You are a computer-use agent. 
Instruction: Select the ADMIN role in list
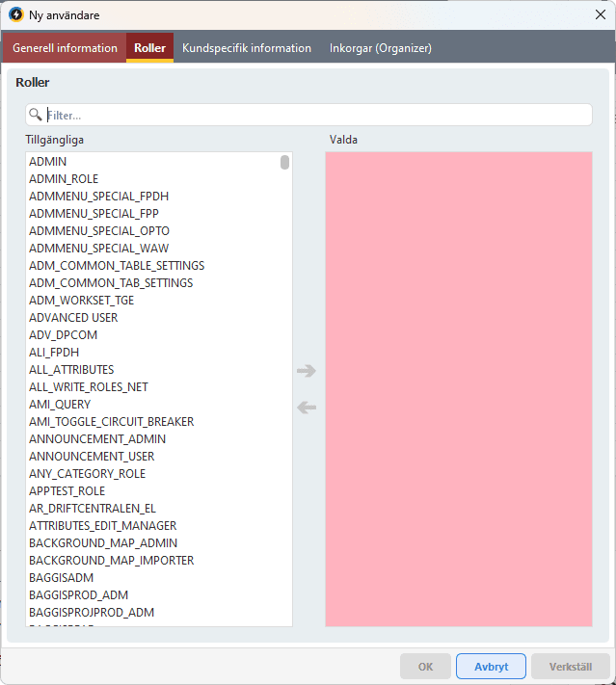click(48, 162)
